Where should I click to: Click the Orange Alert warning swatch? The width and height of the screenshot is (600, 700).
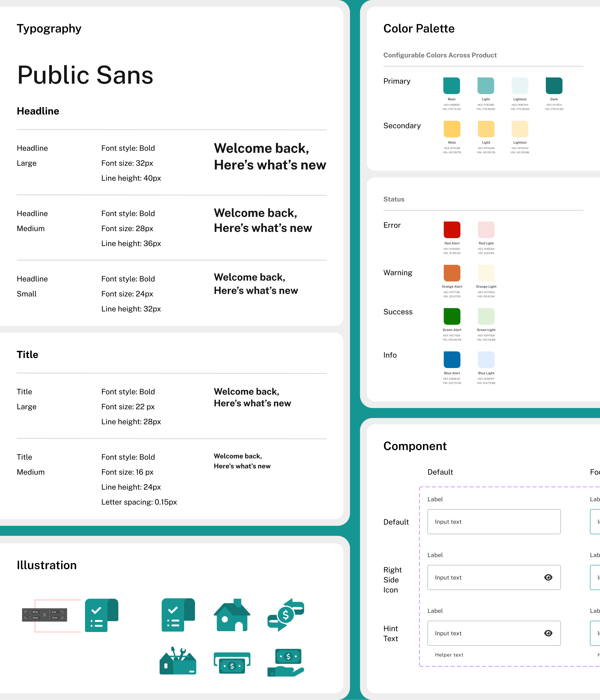pyautogui.click(x=452, y=273)
